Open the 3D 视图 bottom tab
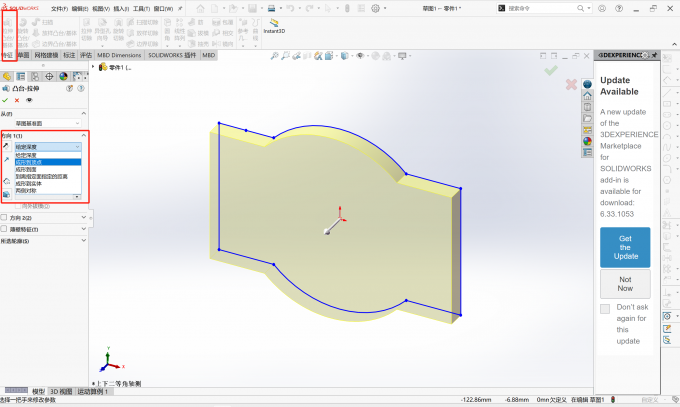 pos(61,391)
